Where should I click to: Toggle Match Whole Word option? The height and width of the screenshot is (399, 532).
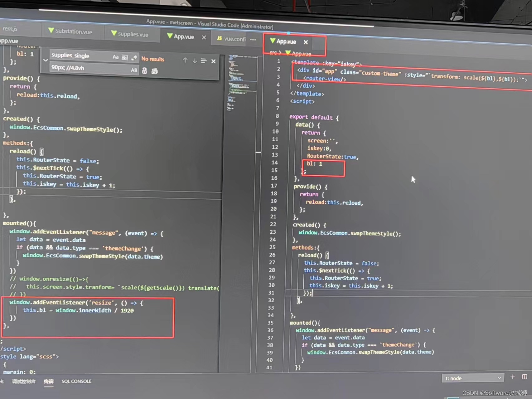tap(125, 57)
